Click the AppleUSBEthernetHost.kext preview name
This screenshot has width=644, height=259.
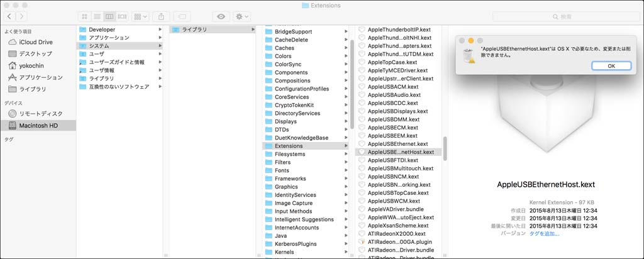point(546,185)
